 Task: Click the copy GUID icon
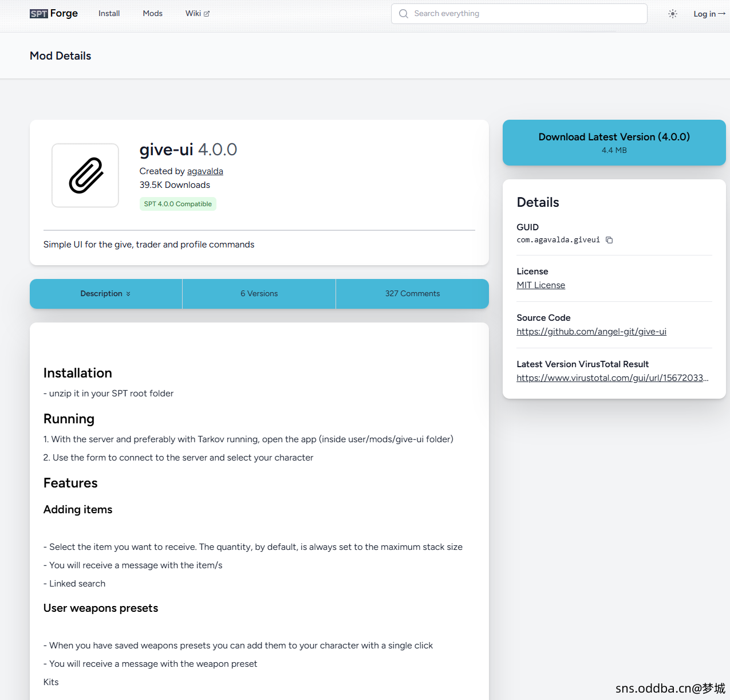pos(609,240)
